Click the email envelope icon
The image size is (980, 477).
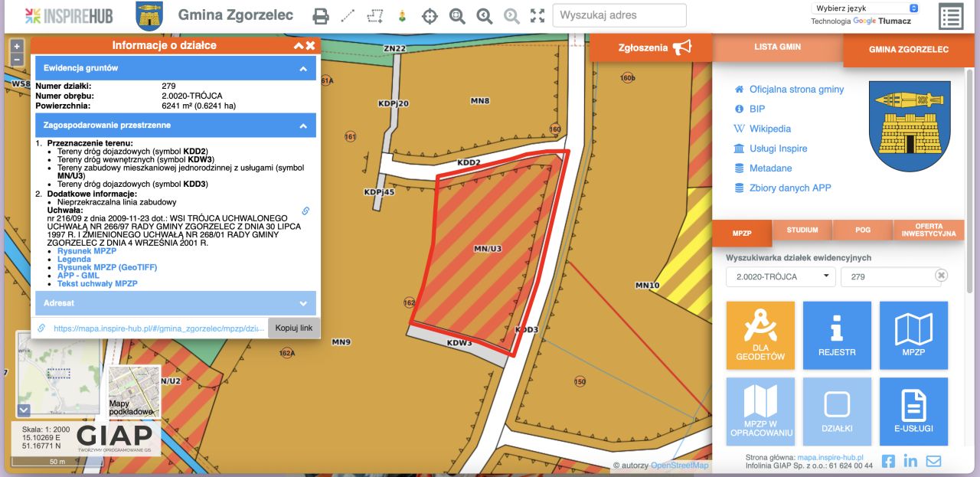(933, 461)
